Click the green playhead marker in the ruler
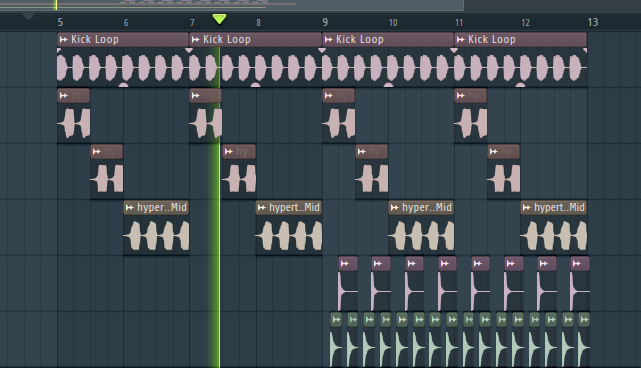The image size is (641, 368). pyautogui.click(x=220, y=19)
